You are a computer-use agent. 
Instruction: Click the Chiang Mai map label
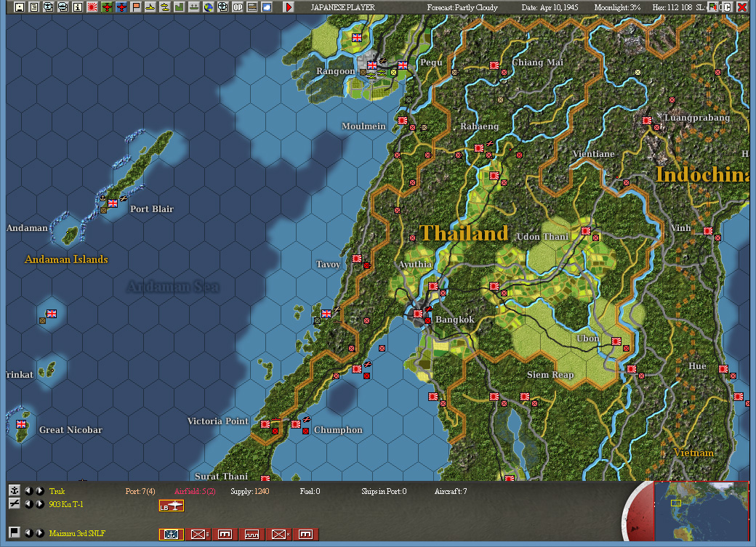point(537,62)
